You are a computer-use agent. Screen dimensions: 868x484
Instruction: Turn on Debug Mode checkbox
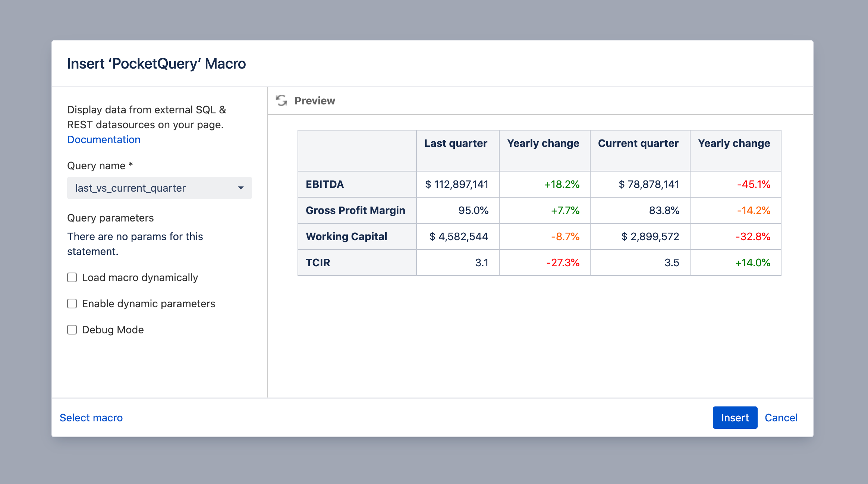tap(72, 330)
